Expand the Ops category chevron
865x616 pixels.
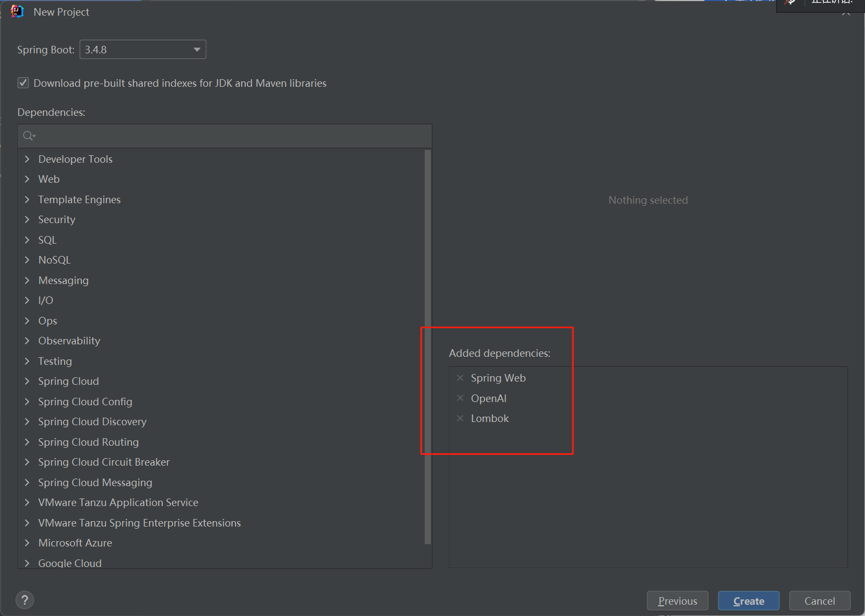27,321
